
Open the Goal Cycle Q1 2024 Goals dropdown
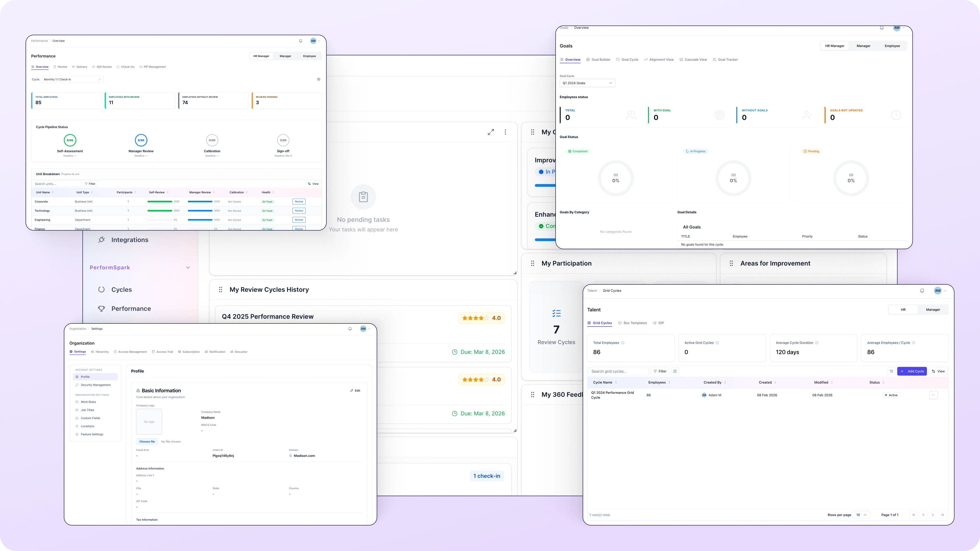click(587, 83)
